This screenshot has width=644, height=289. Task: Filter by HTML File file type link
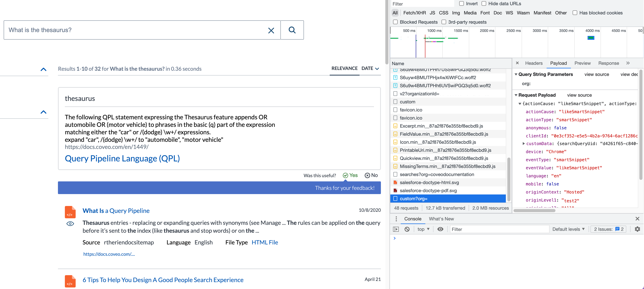coord(265,242)
